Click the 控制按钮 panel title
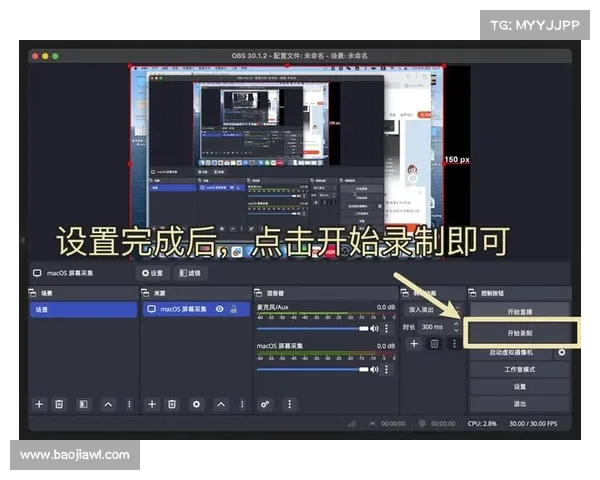 pos(492,293)
